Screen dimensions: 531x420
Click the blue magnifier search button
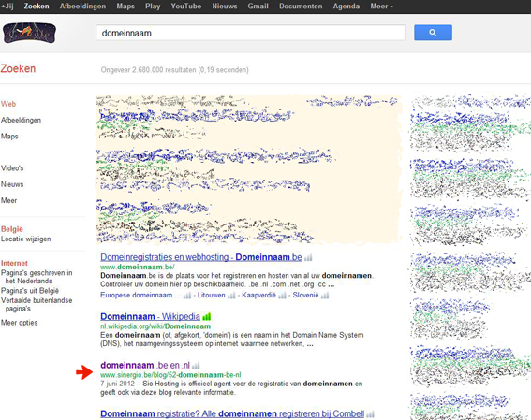pyautogui.click(x=433, y=33)
